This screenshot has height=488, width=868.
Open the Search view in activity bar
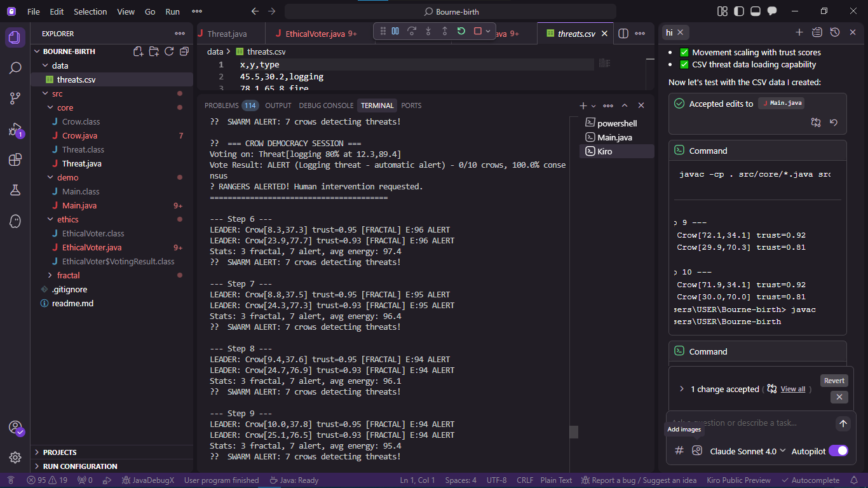[15, 68]
